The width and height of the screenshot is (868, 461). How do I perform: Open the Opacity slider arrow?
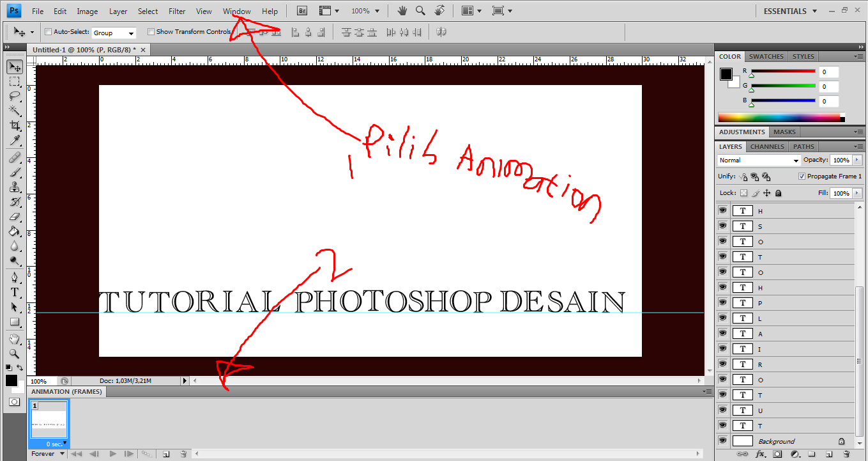(x=857, y=160)
